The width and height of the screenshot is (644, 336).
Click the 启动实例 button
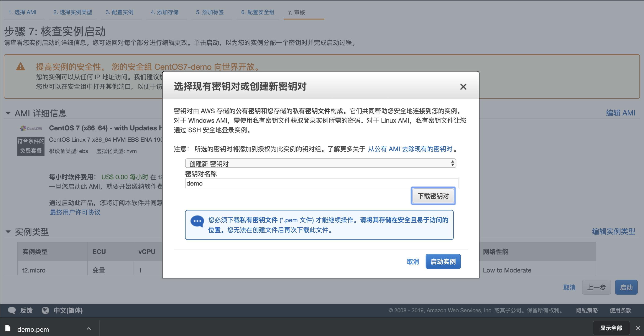[443, 261]
